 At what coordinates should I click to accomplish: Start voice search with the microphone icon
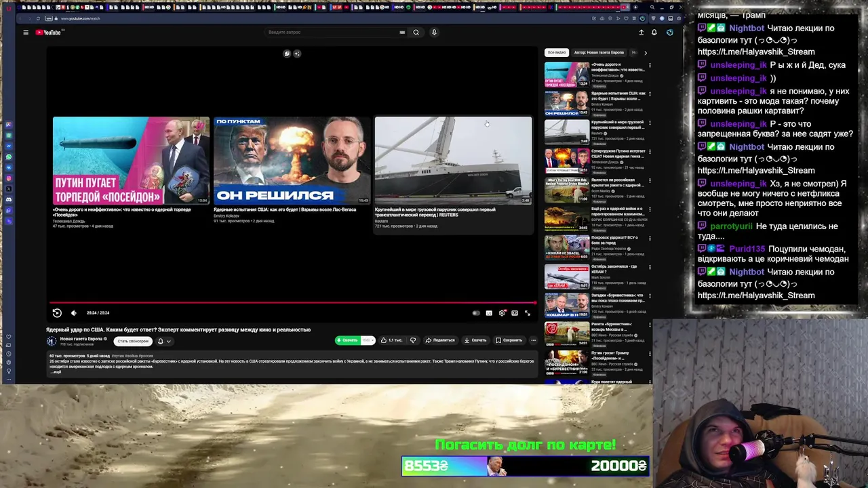click(x=434, y=33)
